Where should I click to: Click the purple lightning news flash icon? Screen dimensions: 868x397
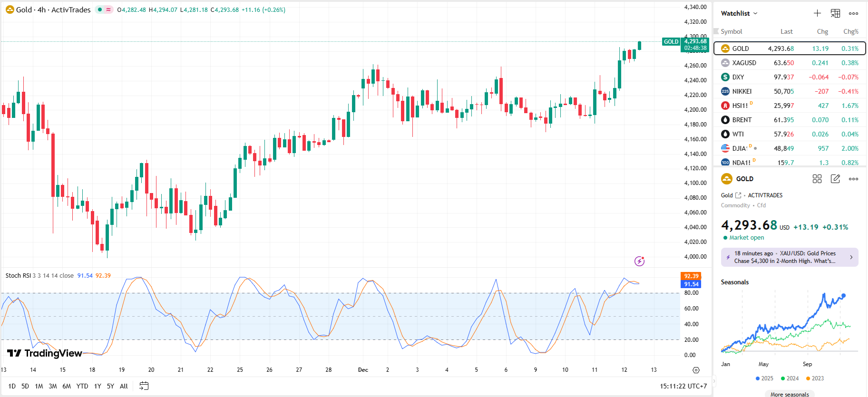(x=640, y=261)
